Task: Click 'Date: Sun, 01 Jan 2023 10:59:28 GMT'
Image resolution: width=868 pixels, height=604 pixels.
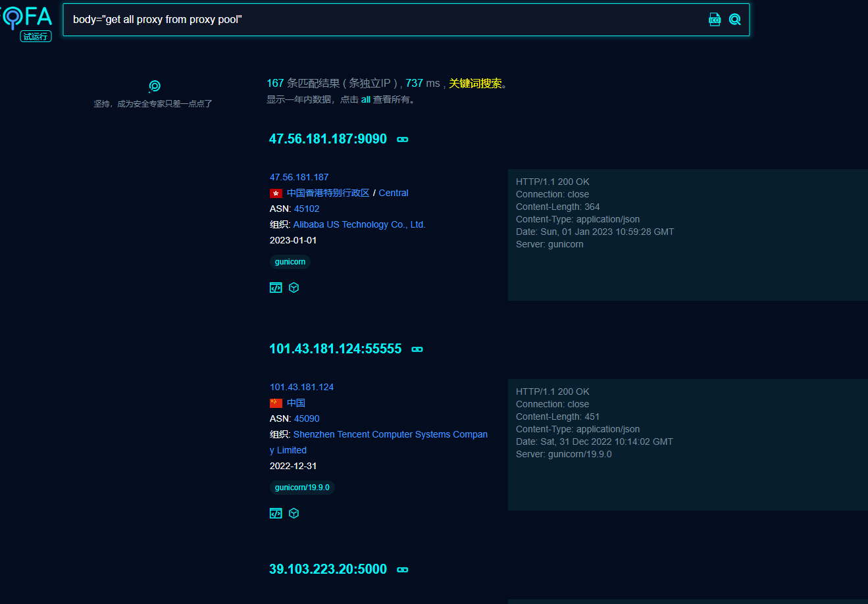Action: [595, 232]
